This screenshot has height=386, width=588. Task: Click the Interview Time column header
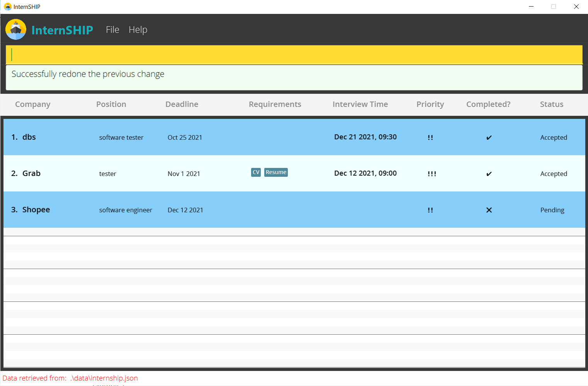point(360,104)
